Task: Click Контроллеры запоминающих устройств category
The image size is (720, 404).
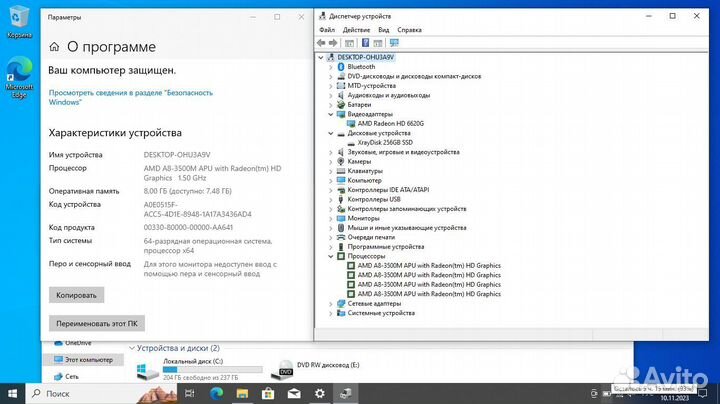Action: (407, 209)
